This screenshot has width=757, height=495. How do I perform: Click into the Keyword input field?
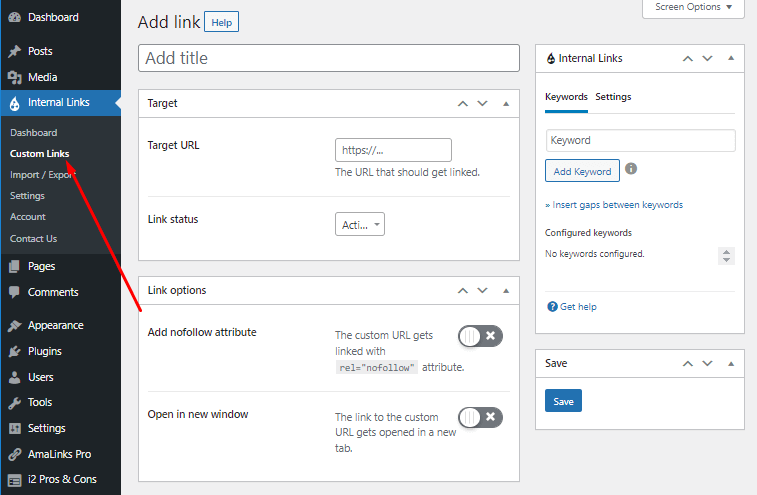(x=641, y=141)
